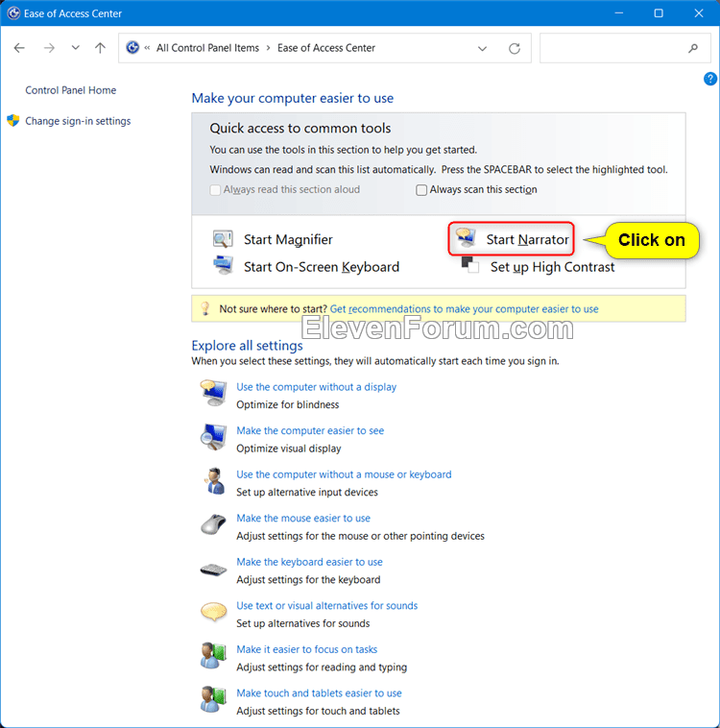Open the recent locations dropdown arrow
Screen dimensions: 720x728
pos(75,48)
